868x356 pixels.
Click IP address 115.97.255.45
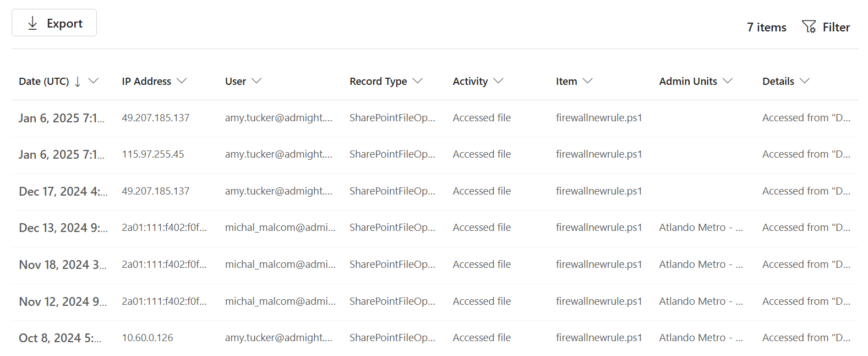153,154
